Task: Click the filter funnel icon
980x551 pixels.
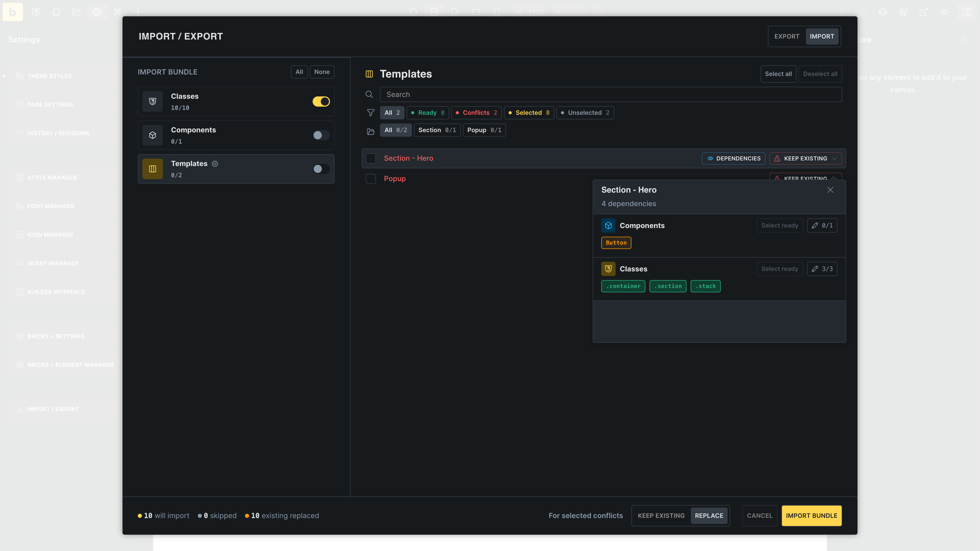Action: 371,112
